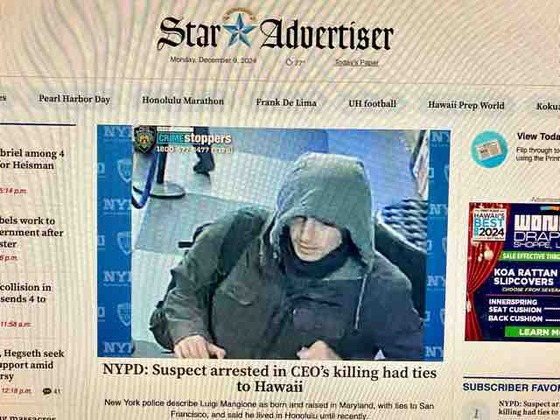Image resolution: width=560 pixels, height=420 pixels.
Task: Open the Heisman finalist sidebar story
Action: [32, 159]
